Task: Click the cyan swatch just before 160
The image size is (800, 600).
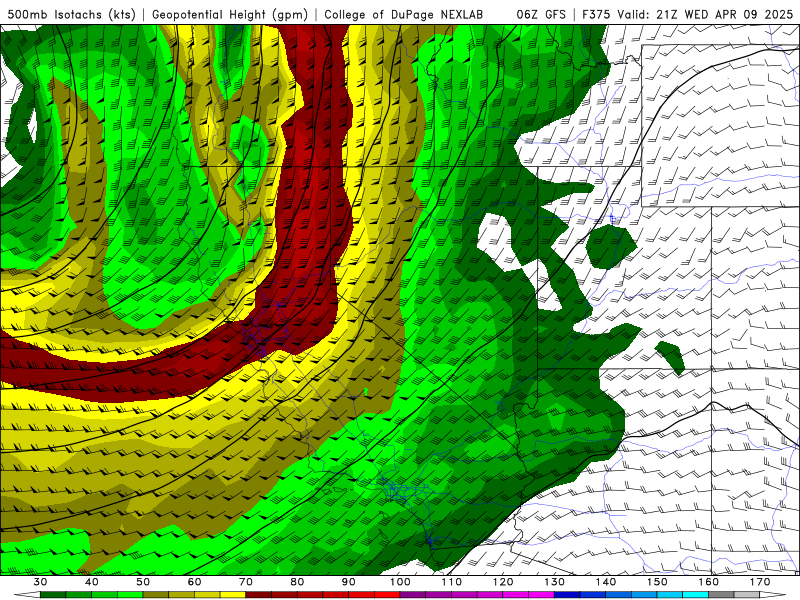Action: (696, 595)
